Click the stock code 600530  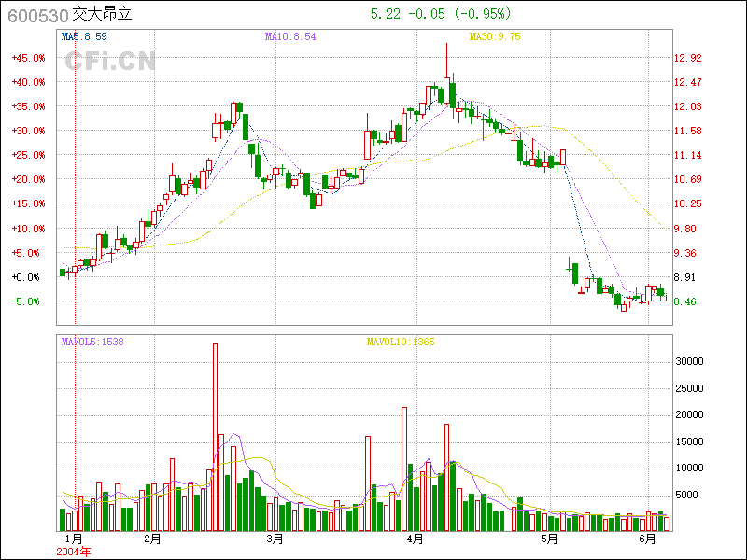(36, 16)
